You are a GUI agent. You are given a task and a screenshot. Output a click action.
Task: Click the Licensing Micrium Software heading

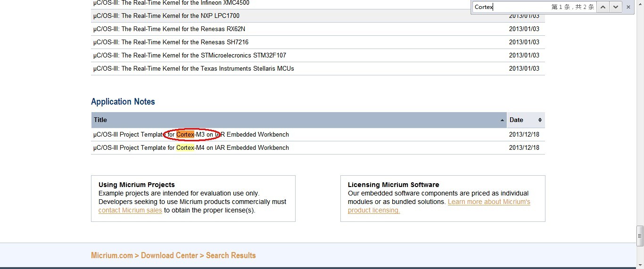(394, 185)
